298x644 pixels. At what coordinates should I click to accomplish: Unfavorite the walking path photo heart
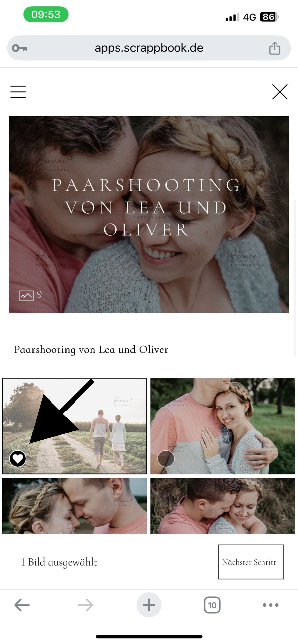point(18,459)
